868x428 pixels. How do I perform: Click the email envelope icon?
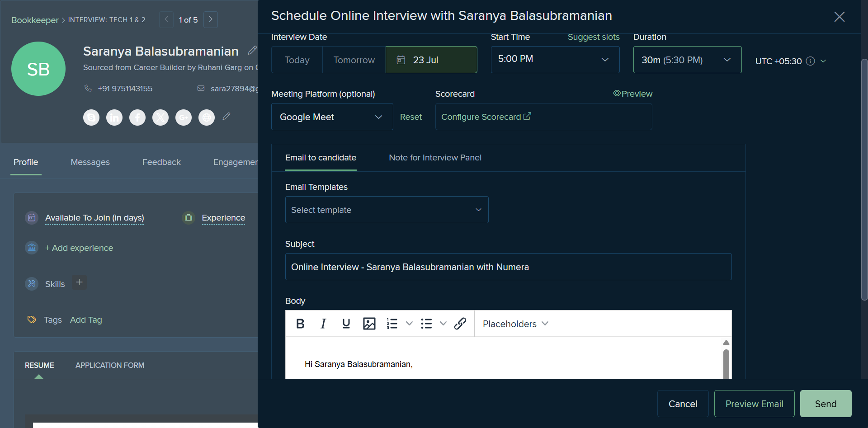coord(201,88)
